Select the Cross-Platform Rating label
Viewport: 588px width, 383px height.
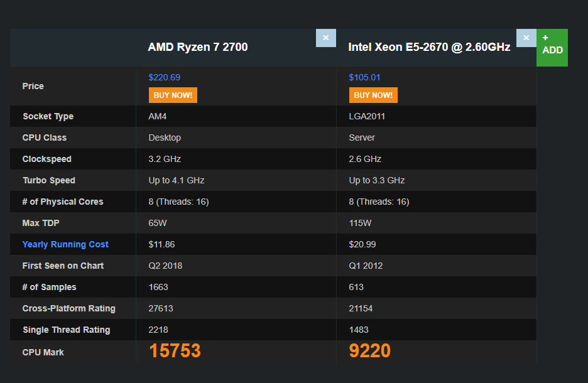click(x=68, y=309)
